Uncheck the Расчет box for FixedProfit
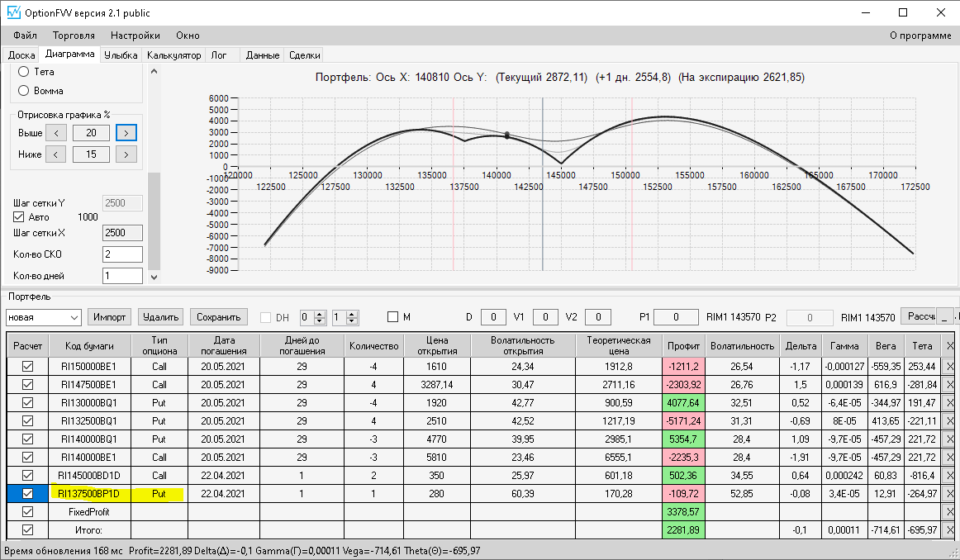Screen dimensions: 960x560 tap(27, 511)
